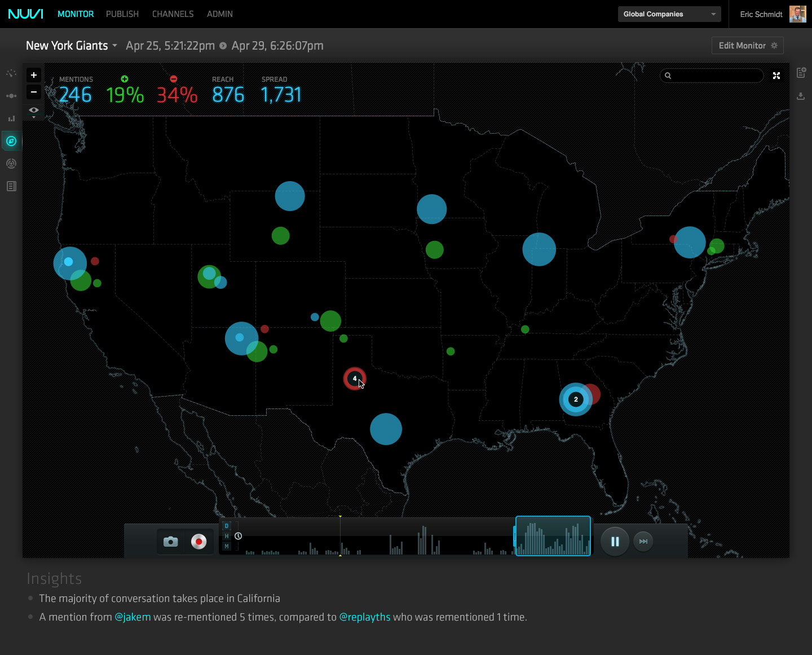Click the Reach value 876

[x=228, y=95]
